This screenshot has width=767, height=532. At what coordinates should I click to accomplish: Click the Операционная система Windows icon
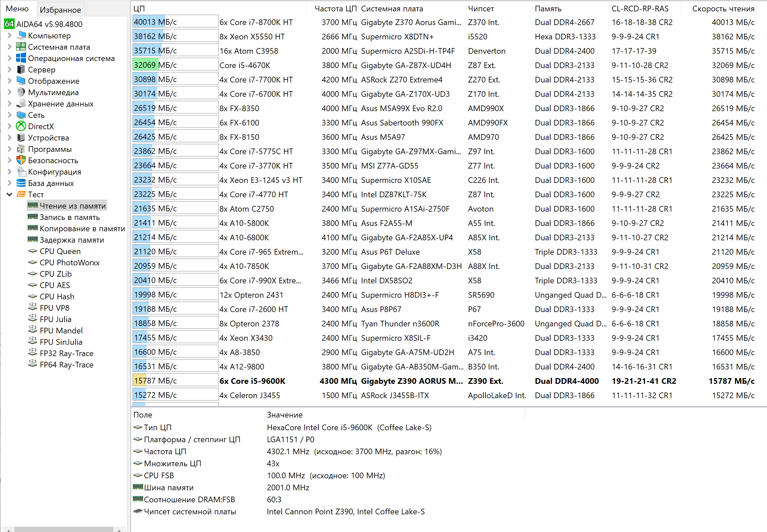[x=21, y=58]
